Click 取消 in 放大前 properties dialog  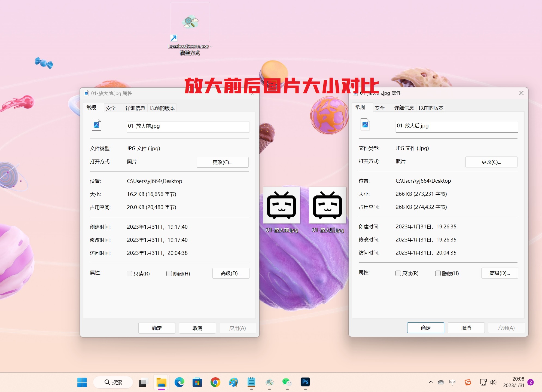(x=197, y=328)
